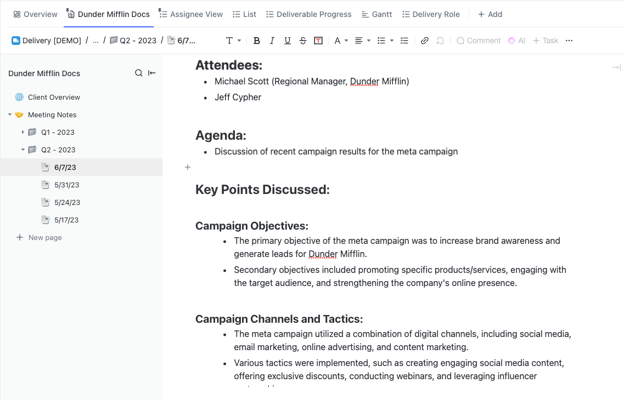
Task: Collapse the Q2 - 2023 folder
Action: 23,150
